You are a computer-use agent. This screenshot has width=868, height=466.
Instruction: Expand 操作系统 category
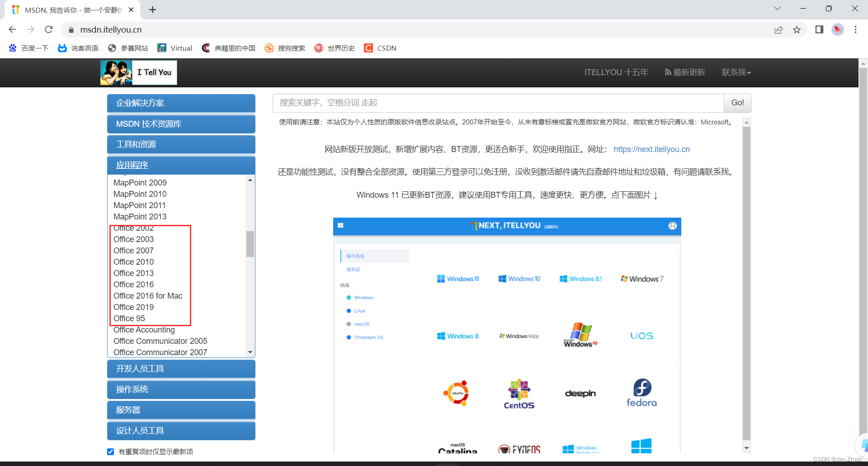[181, 390]
